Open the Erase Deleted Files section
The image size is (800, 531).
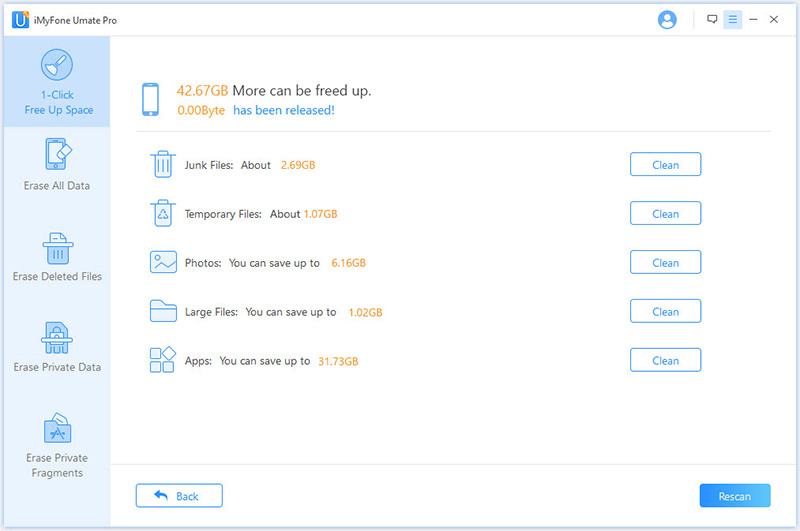pos(55,256)
